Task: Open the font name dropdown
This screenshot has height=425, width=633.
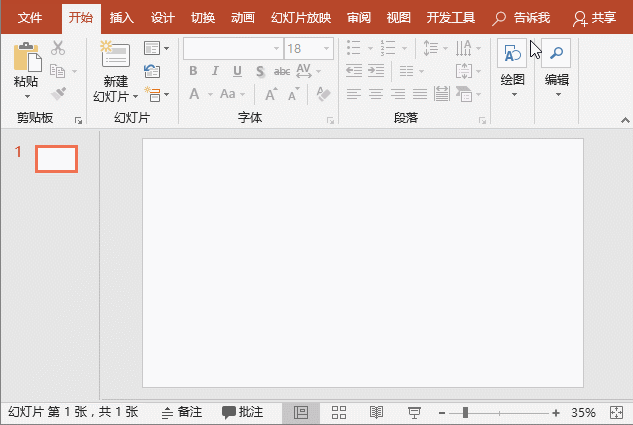Action: pyautogui.click(x=275, y=48)
